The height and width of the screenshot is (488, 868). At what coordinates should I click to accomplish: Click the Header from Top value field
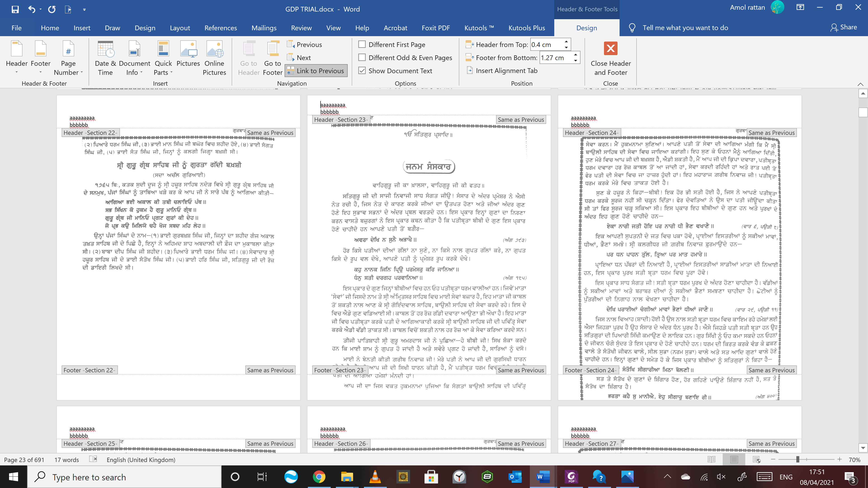coord(546,45)
